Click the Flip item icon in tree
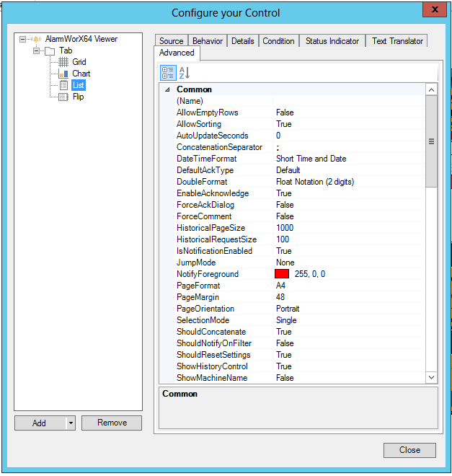Image resolution: width=452 pixels, height=476 pixels. (63, 97)
